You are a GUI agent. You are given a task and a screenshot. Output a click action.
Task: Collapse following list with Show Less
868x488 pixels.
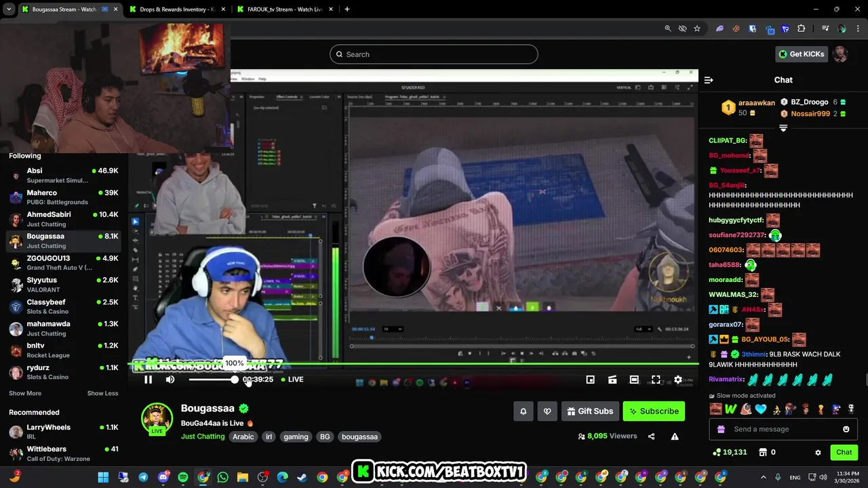click(102, 393)
